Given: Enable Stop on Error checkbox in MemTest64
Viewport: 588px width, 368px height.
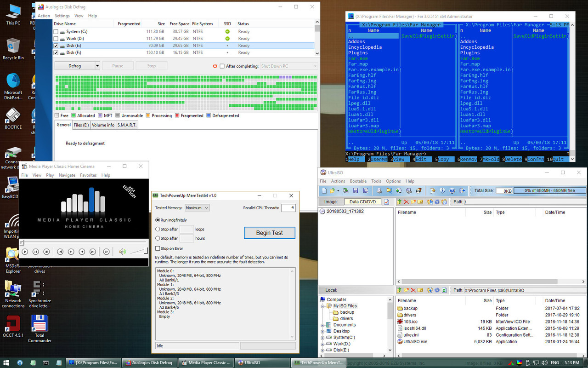Looking at the screenshot, I should 158,248.
